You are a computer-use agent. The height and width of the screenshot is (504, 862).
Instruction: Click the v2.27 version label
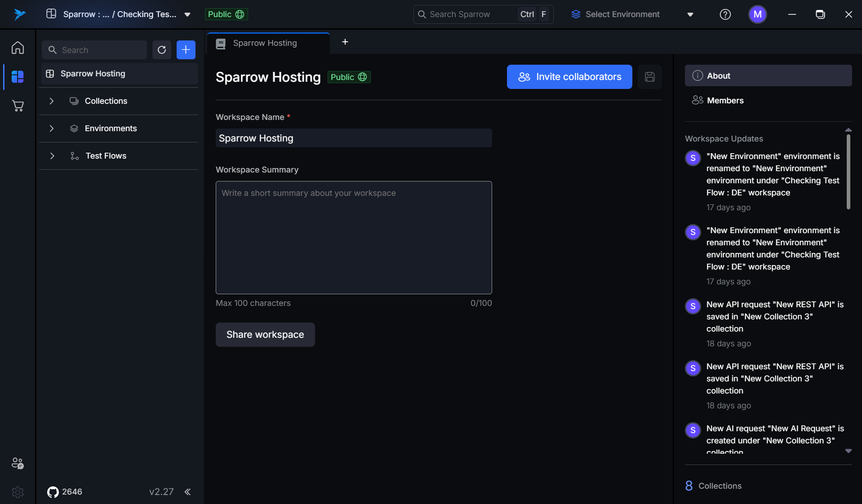pyautogui.click(x=161, y=492)
